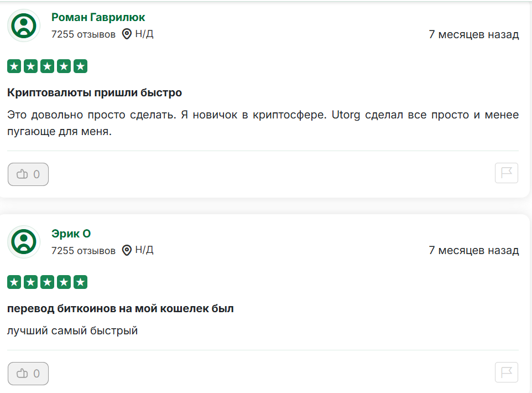532x393 pixels.
Task: Click the third star in Эрик О's rating
Action: [47, 282]
